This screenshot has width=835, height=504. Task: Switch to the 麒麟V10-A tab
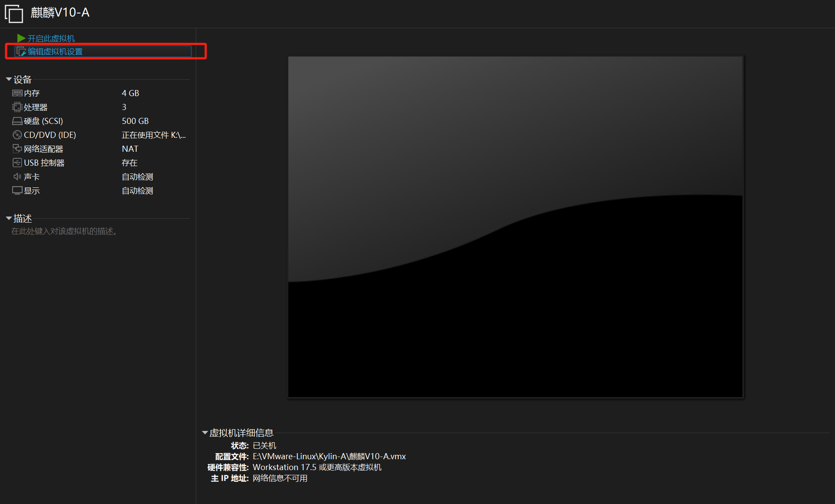coord(60,13)
